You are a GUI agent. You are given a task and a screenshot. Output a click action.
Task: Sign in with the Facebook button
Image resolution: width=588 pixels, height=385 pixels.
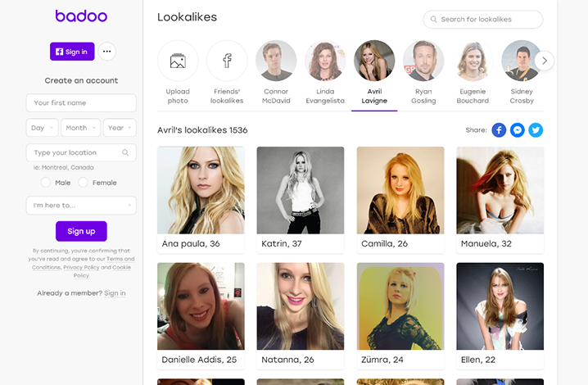[x=72, y=52]
